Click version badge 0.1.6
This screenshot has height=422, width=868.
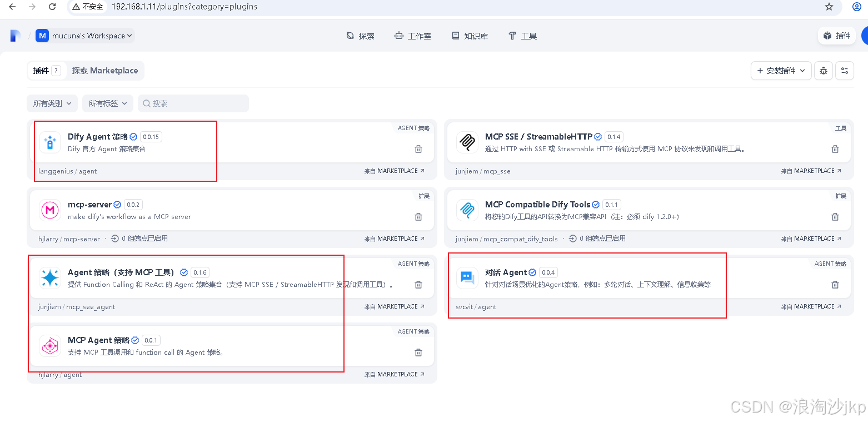click(x=199, y=272)
